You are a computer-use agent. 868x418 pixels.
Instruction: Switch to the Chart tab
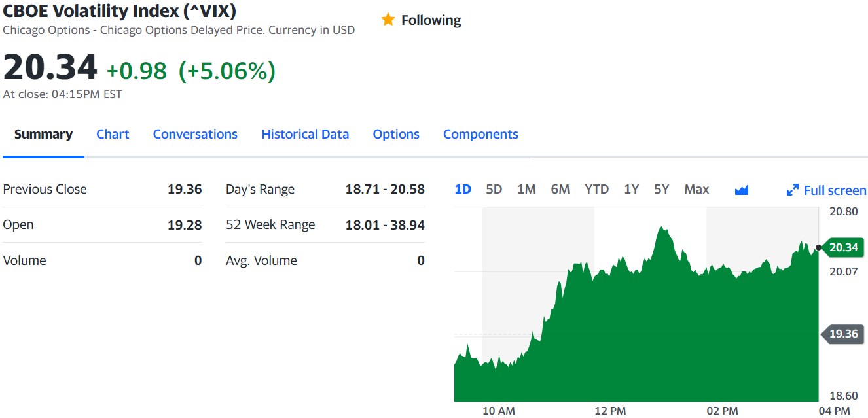113,134
